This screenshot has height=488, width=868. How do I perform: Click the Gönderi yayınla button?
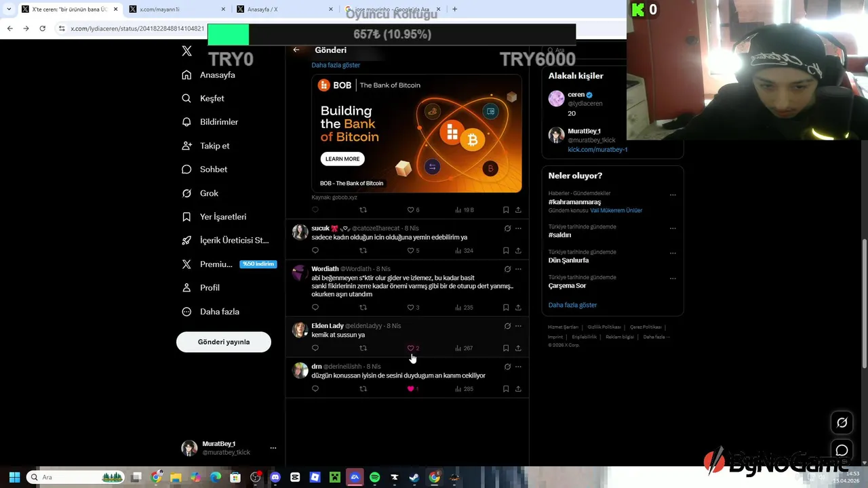(x=224, y=342)
